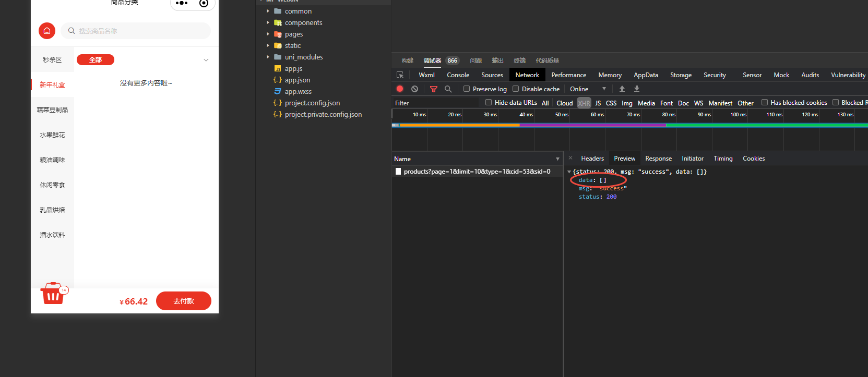Expand the category chevron beside 全部
868x377 pixels.
[206, 60]
